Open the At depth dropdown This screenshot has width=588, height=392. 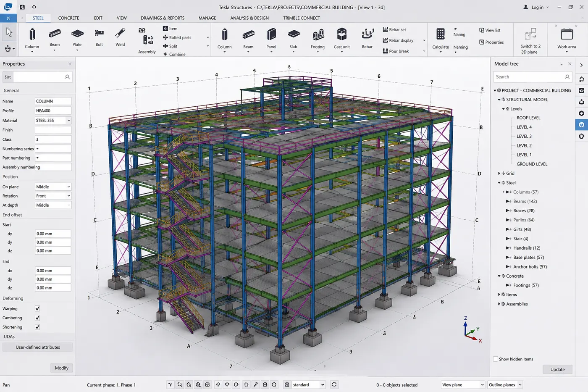click(x=53, y=205)
